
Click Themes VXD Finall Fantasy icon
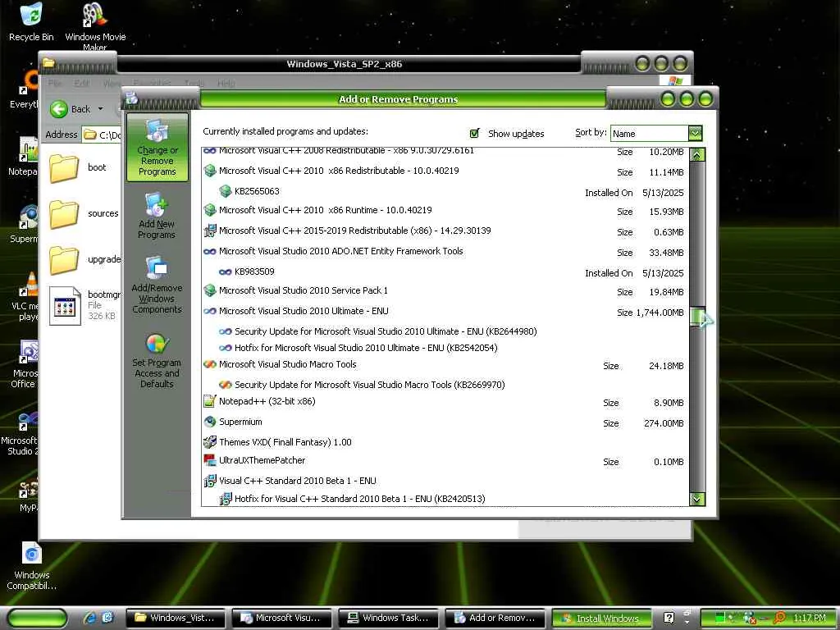(x=210, y=442)
